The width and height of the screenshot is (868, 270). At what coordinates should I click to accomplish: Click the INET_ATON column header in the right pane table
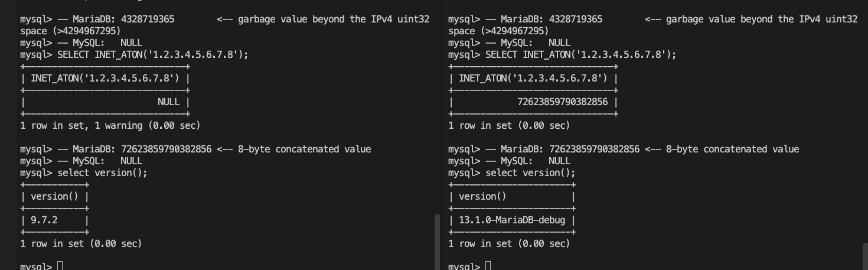point(533,78)
